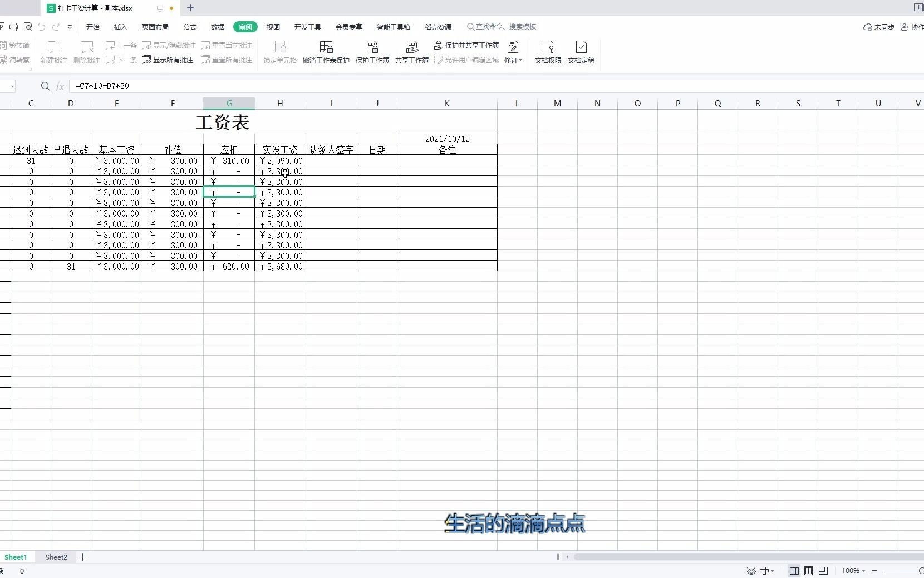Click the 工资表 title cell
Image resolution: width=924 pixels, height=578 pixels.
223,122
